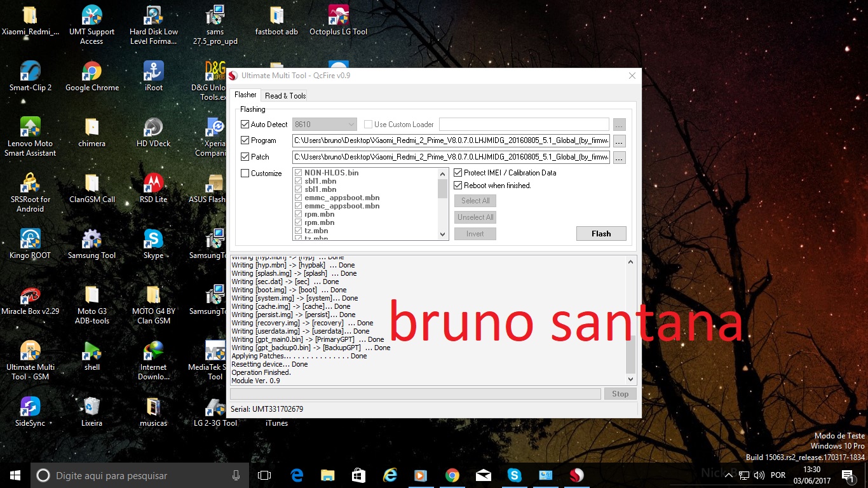Open the LG 2-3G Tool desktop icon
The width and height of the screenshot is (868, 488).
click(x=215, y=412)
